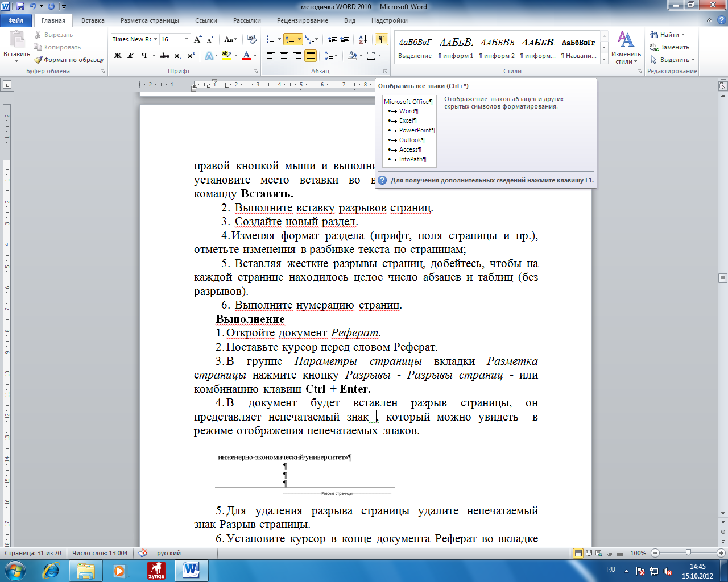
Task: Switch to the Рассылки tab
Action: [247, 20]
